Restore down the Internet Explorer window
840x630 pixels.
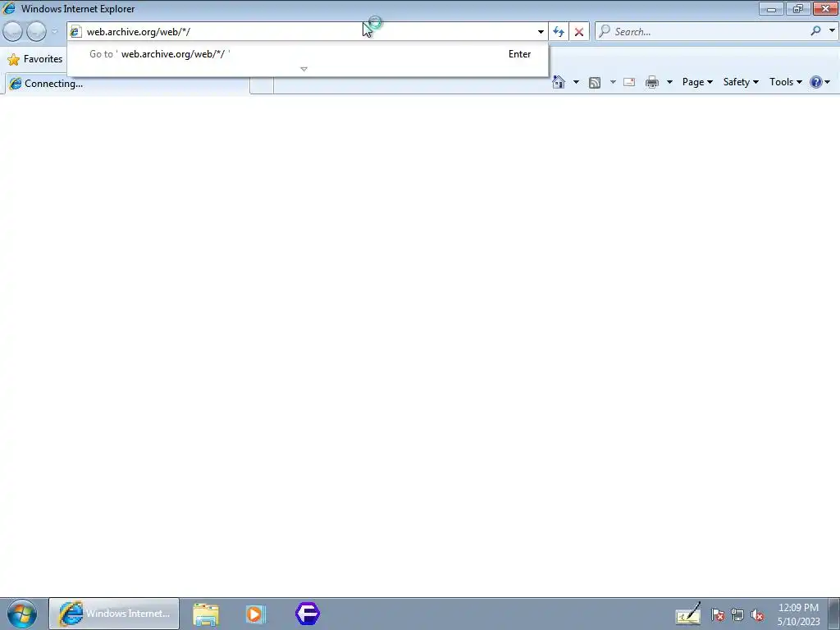point(798,8)
